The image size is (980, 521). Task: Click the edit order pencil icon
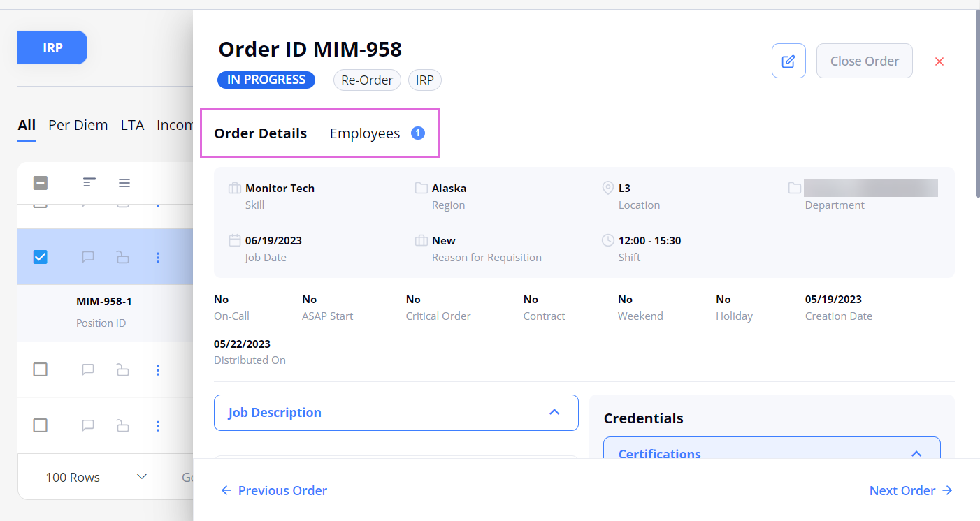(788, 61)
